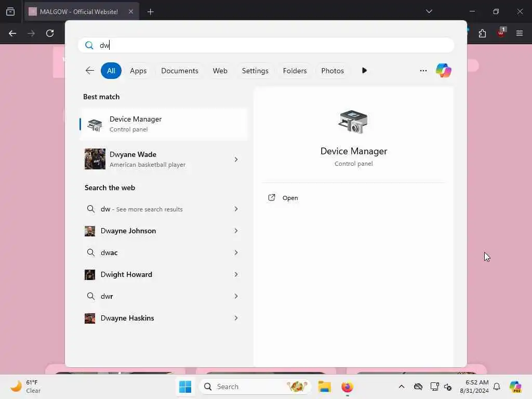Expand Dwight Howard result chevron
This screenshot has width=532, height=399.
(x=236, y=274)
